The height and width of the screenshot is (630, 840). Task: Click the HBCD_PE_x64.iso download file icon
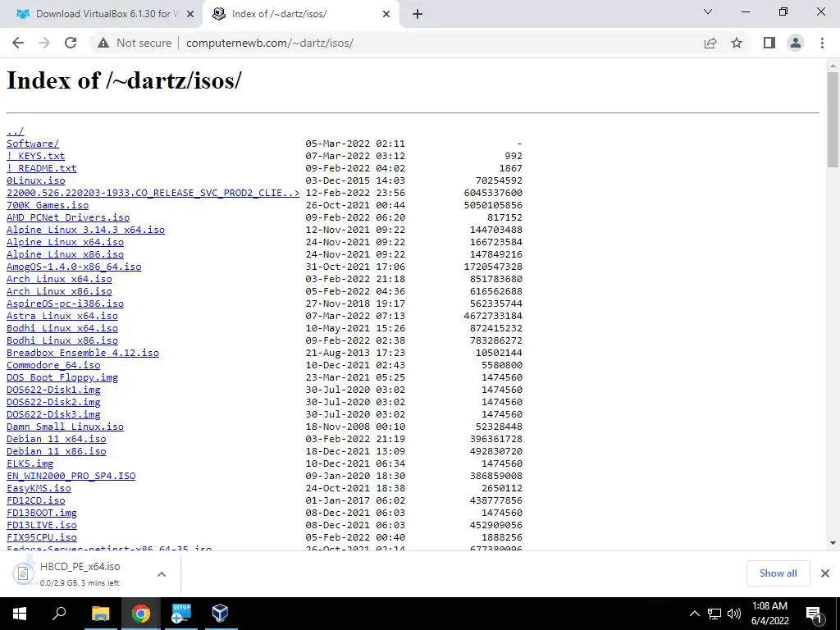tap(23, 573)
